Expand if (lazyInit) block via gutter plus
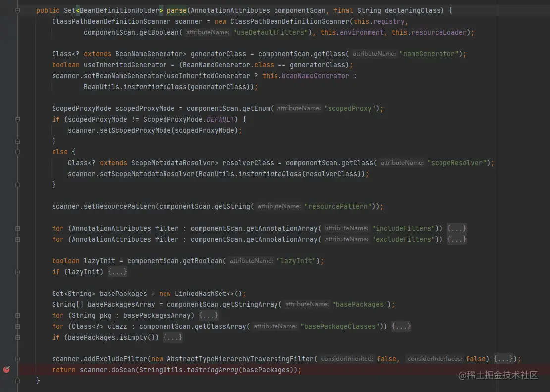 17,272
